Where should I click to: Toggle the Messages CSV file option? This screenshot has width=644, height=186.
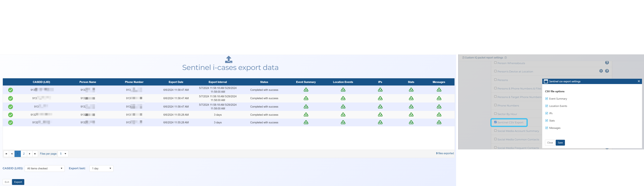click(x=547, y=128)
